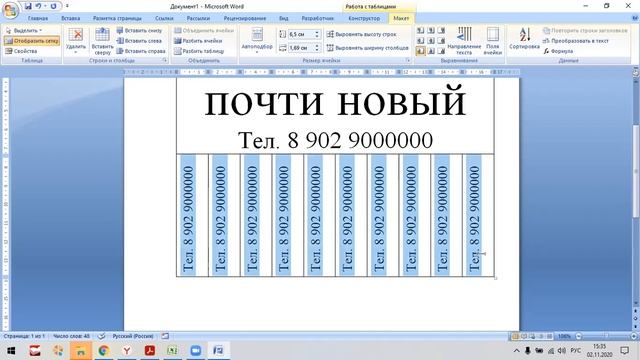Viewport: 640px width, 360px height.
Task: Click Вставить снизу to insert row below
Action: tap(139, 31)
